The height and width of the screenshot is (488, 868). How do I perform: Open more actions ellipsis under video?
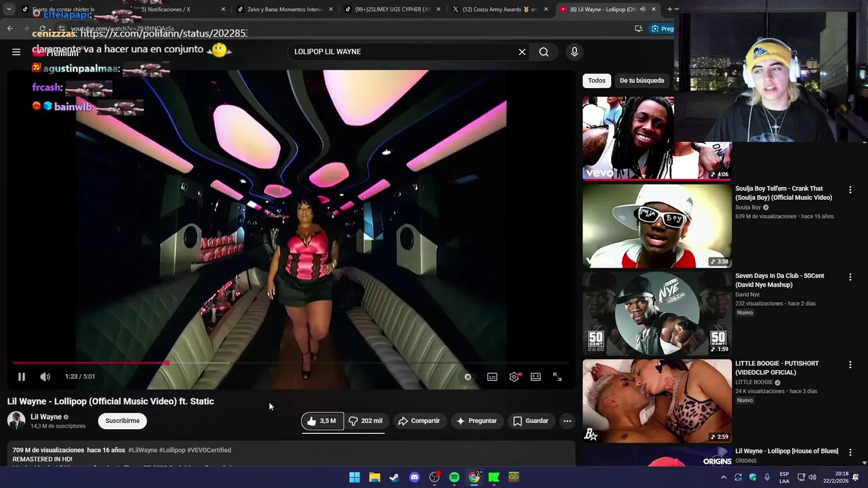click(x=567, y=421)
